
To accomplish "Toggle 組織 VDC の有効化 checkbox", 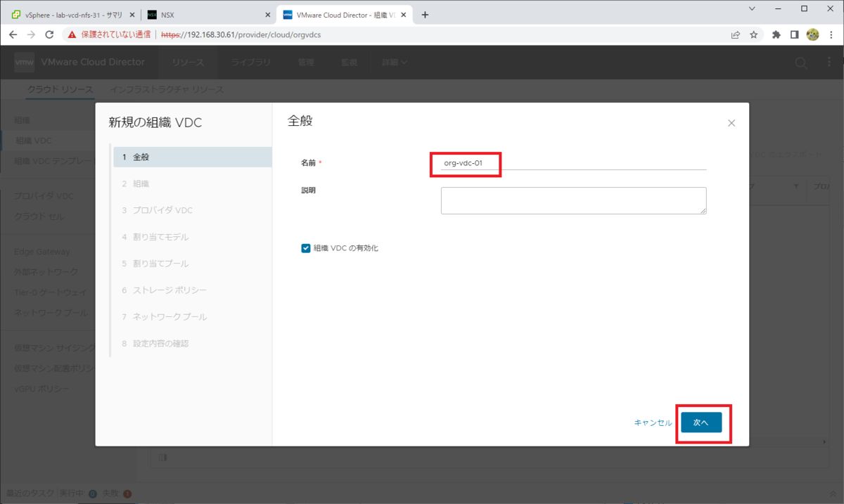I will 305,248.
